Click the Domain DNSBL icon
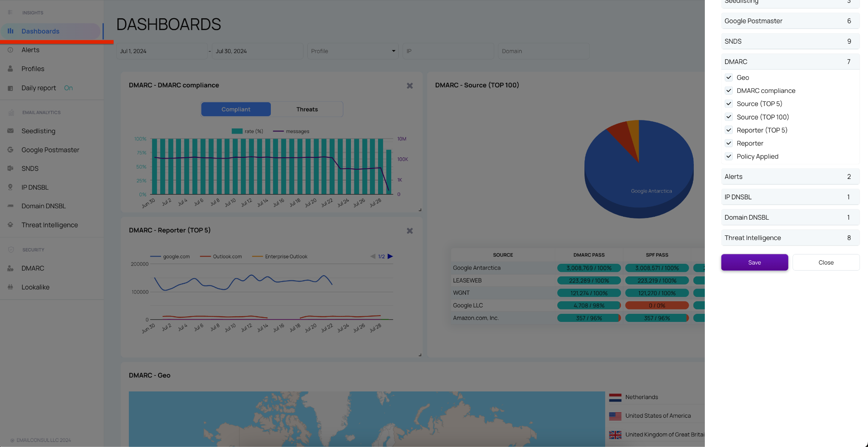 pyautogui.click(x=11, y=206)
